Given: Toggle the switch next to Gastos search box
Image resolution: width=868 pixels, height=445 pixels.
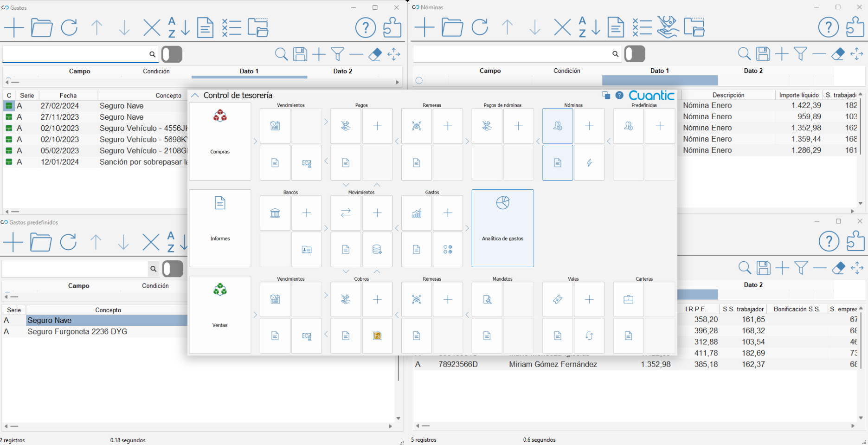Looking at the screenshot, I should click(x=172, y=54).
